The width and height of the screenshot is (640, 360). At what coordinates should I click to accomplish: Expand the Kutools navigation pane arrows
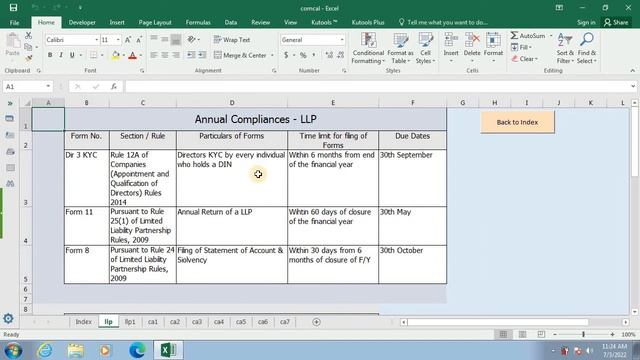10,104
